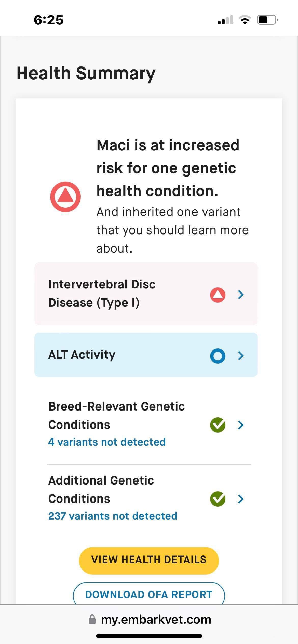Click the View Health Details button
The height and width of the screenshot is (644, 298).
tap(149, 560)
